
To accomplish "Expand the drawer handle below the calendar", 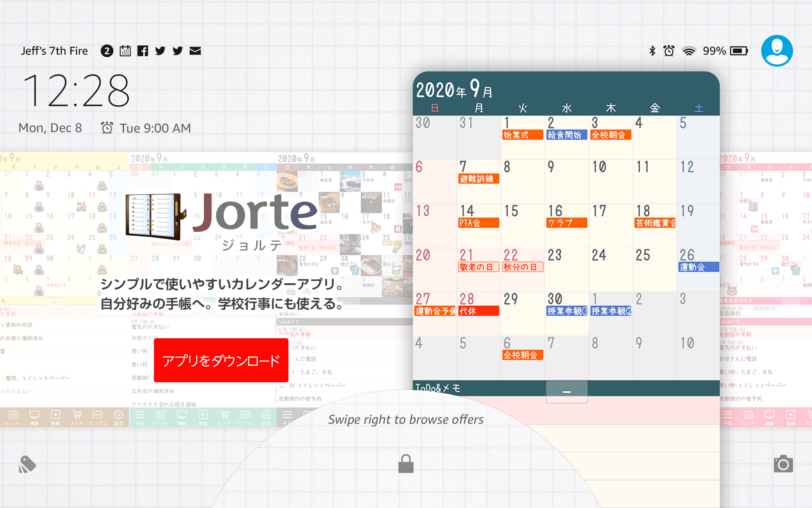I will (x=567, y=392).
